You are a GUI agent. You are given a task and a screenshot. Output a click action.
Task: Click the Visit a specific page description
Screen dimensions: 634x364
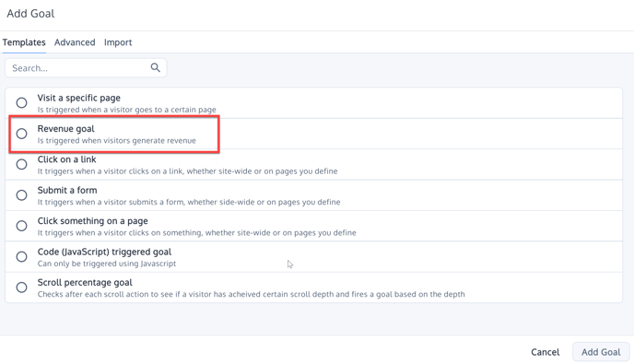tap(126, 110)
